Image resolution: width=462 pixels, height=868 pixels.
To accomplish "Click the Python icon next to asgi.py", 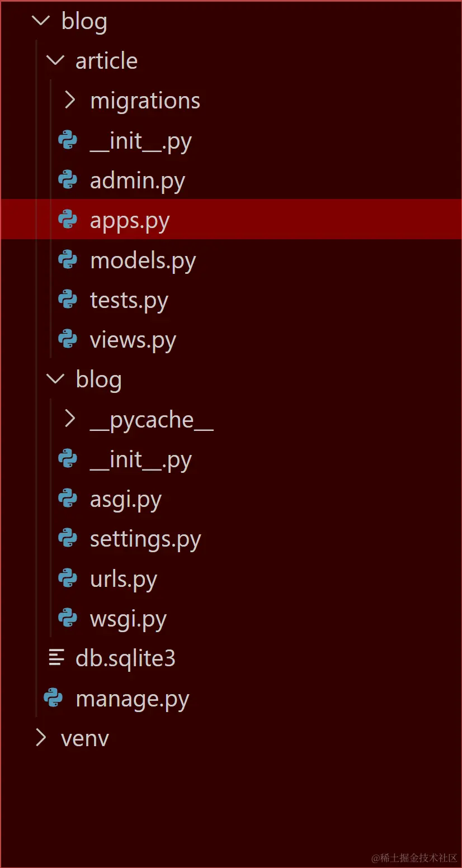I will 68,499.
